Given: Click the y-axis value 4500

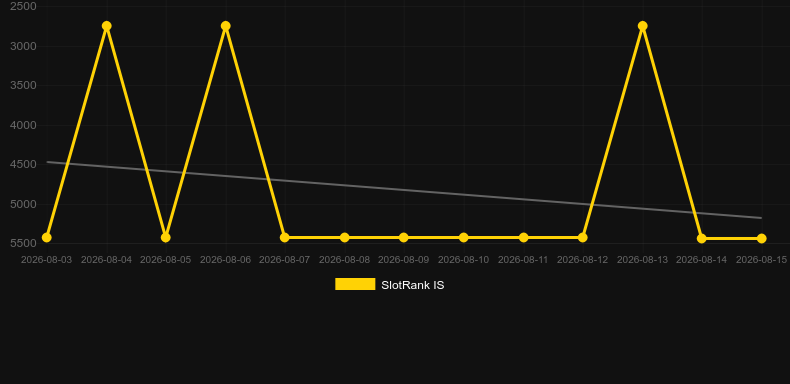Looking at the screenshot, I should point(24,164).
